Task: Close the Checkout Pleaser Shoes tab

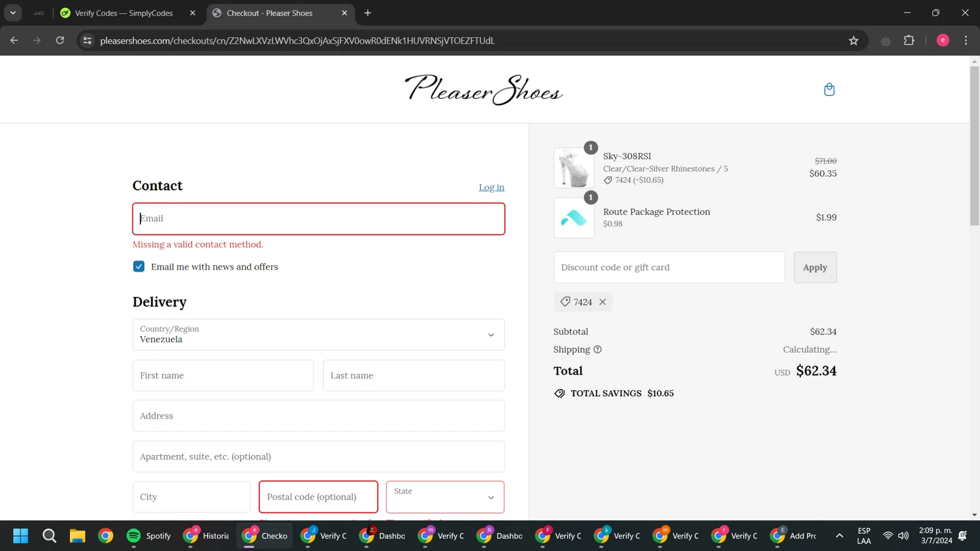Action: [x=344, y=13]
